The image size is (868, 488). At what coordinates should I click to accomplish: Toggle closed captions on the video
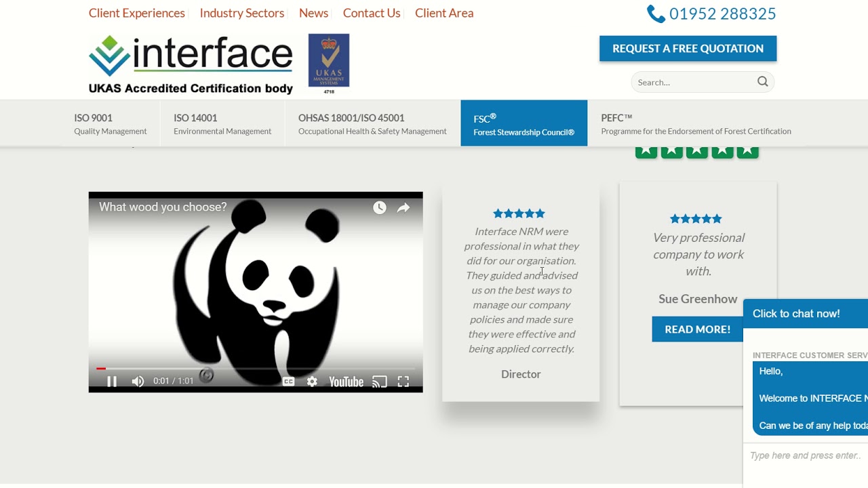(x=288, y=382)
